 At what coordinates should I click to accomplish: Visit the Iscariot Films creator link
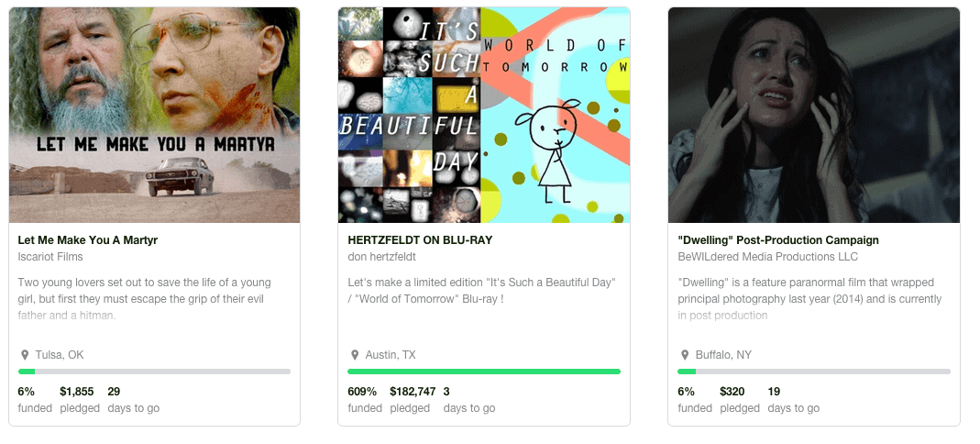(50, 257)
